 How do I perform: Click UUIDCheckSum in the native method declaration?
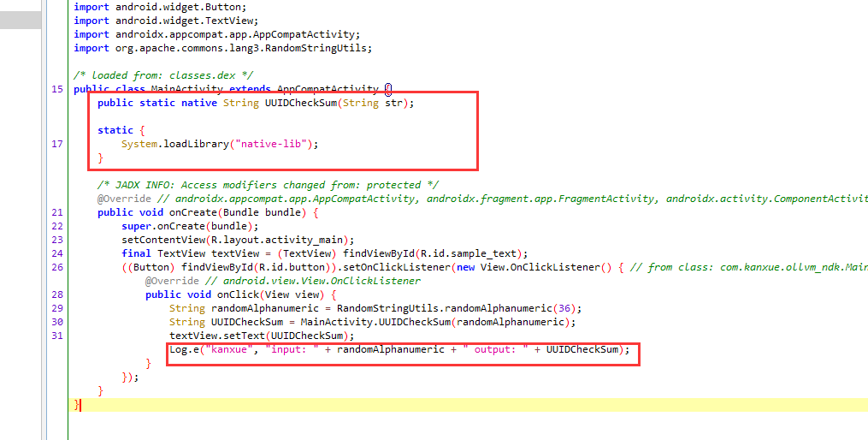[x=300, y=103]
